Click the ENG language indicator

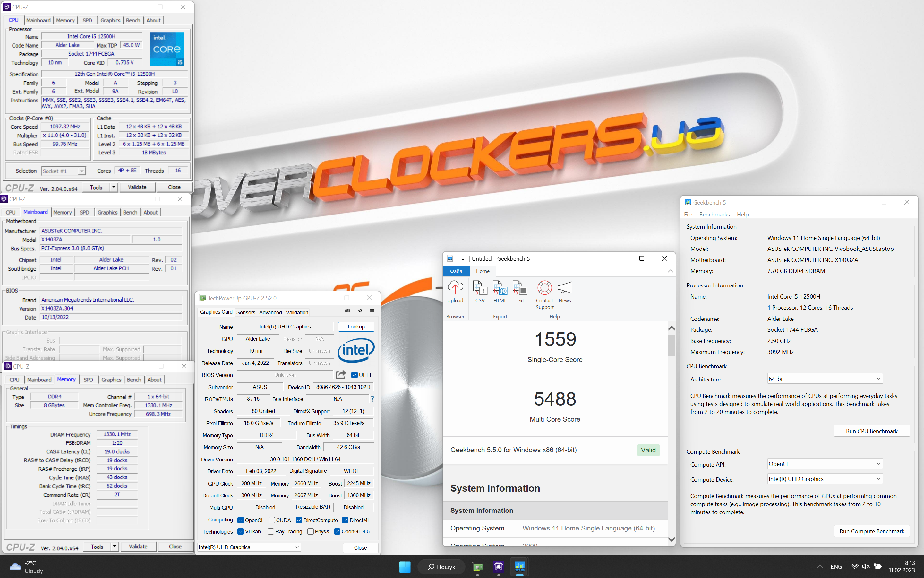click(836, 566)
